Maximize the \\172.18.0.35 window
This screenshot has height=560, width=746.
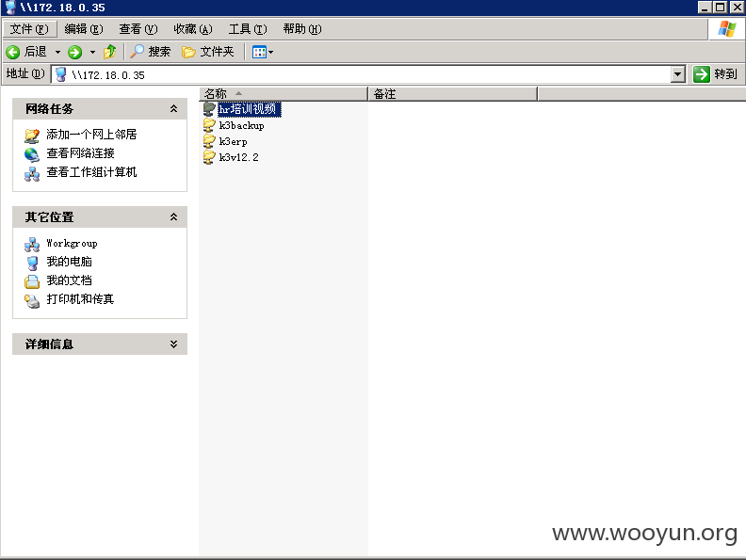tap(721, 8)
